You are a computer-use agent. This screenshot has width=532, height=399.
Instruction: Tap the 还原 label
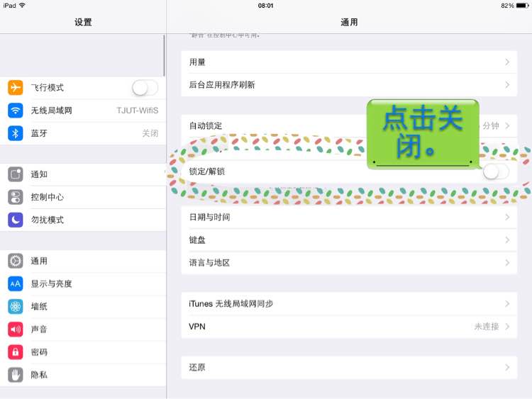tap(197, 368)
